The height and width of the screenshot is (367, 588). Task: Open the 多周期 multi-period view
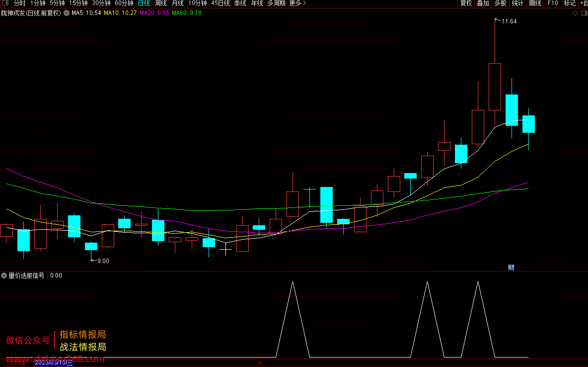(x=277, y=3)
